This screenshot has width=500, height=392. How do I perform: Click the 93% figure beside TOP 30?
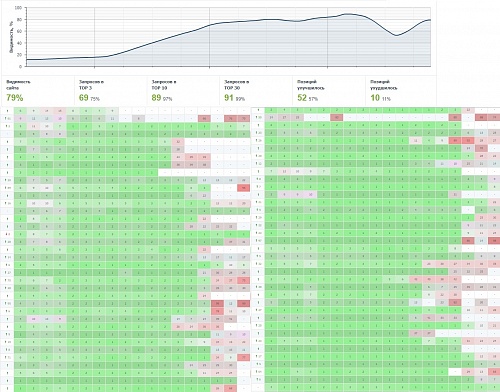coord(240,99)
